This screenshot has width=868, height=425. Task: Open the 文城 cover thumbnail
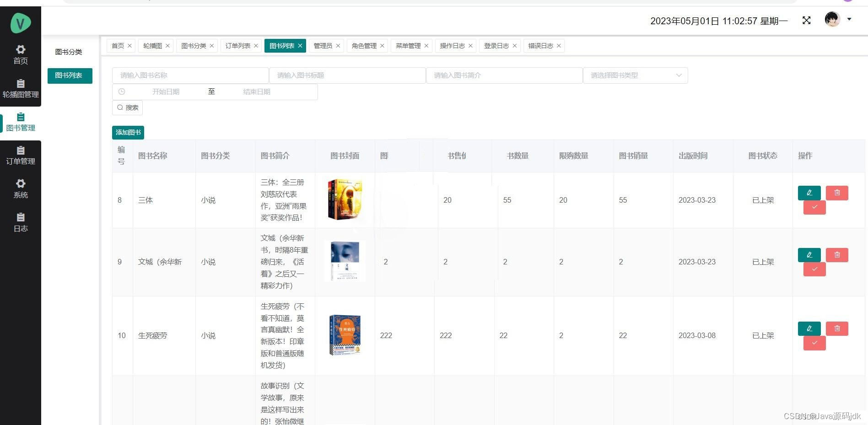[345, 261]
